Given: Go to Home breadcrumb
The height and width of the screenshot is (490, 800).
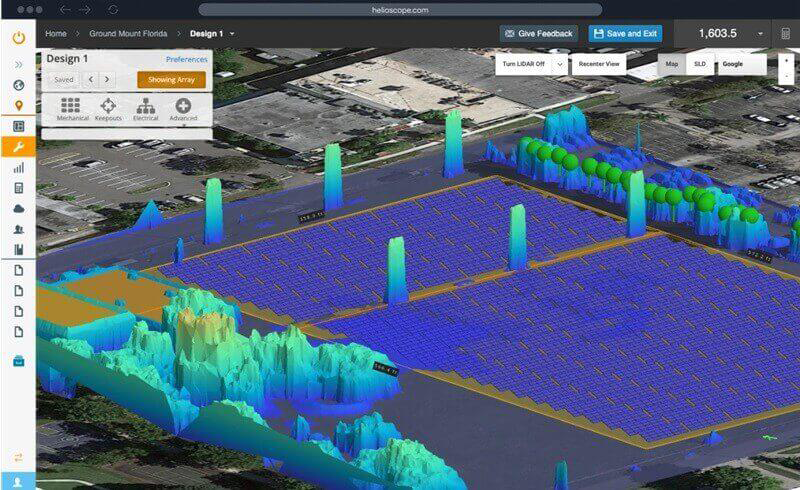Looking at the screenshot, I should pyautogui.click(x=56, y=34).
